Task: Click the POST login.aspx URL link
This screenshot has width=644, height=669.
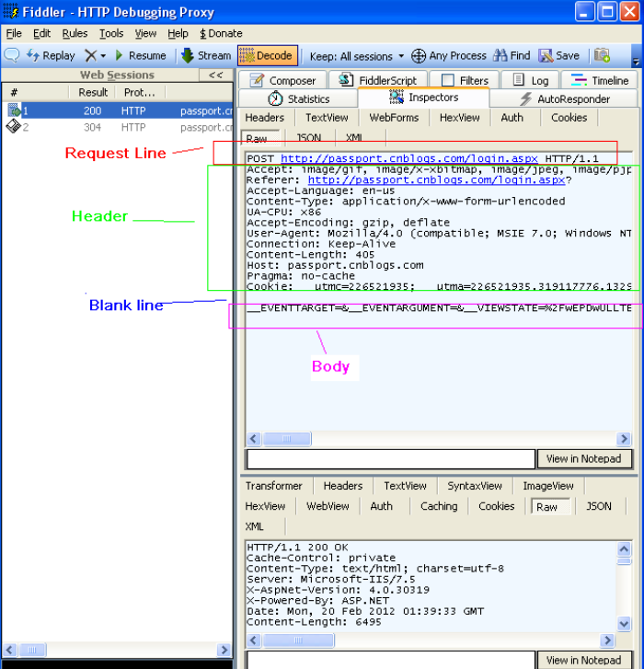Action: click(x=409, y=158)
